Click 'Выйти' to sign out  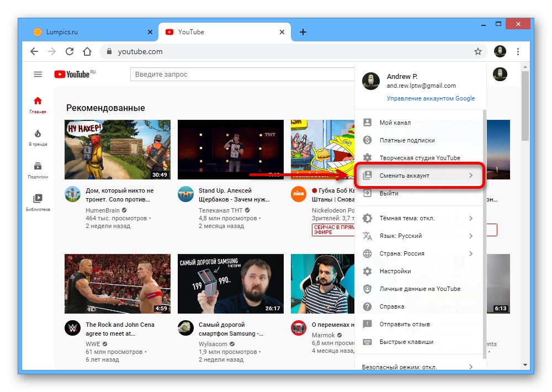coord(389,193)
